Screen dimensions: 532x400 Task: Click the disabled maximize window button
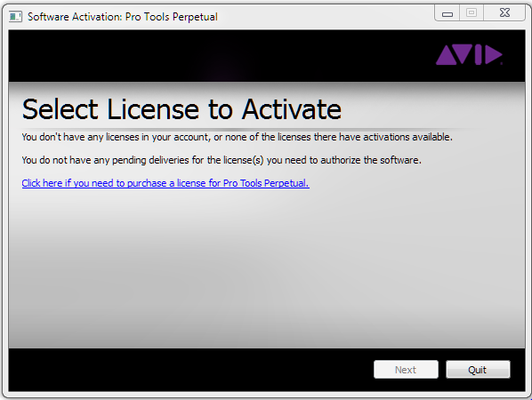click(x=472, y=13)
